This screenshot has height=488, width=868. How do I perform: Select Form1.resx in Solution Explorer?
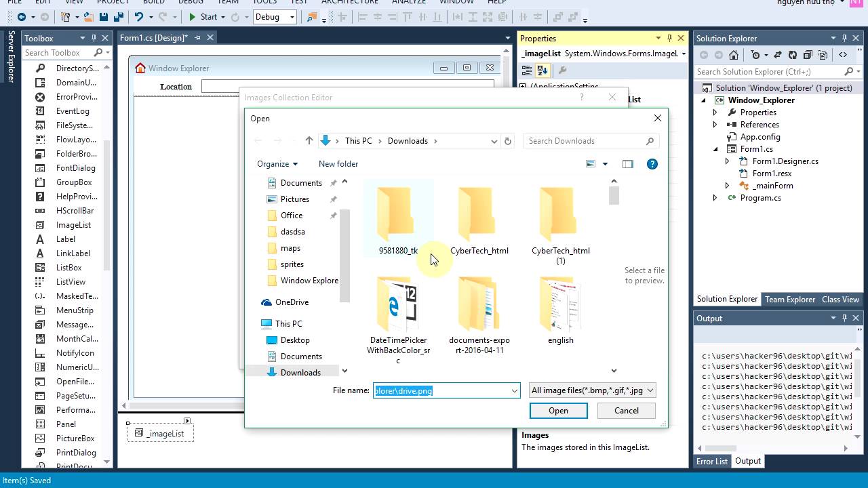tap(772, 174)
